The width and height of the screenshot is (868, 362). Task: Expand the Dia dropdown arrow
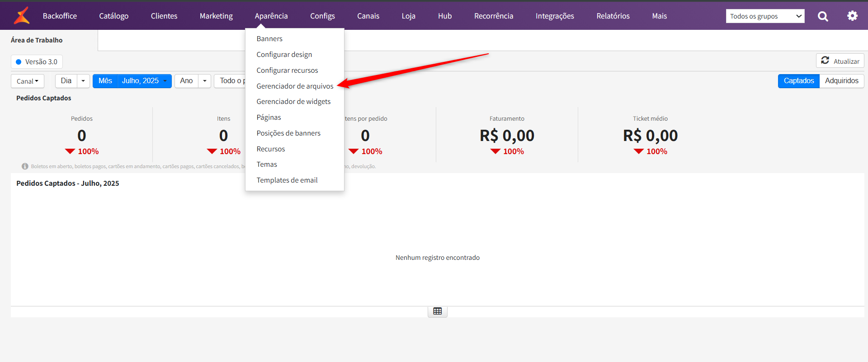[x=83, y=81]
